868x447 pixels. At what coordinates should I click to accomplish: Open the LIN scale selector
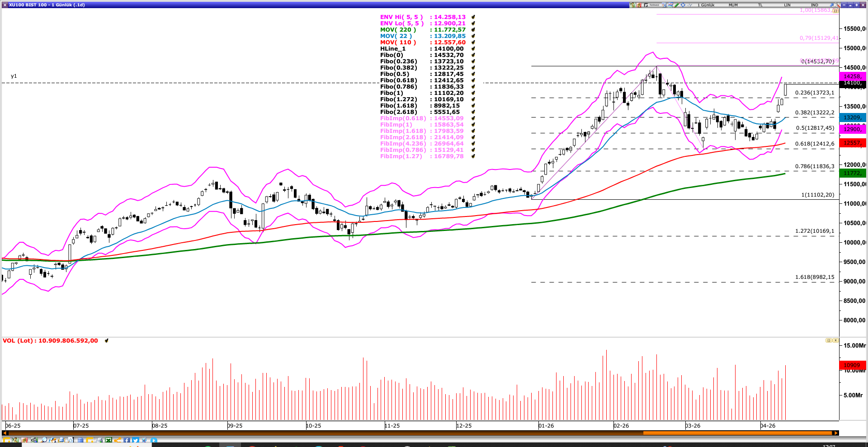click(x=787, y=5)
